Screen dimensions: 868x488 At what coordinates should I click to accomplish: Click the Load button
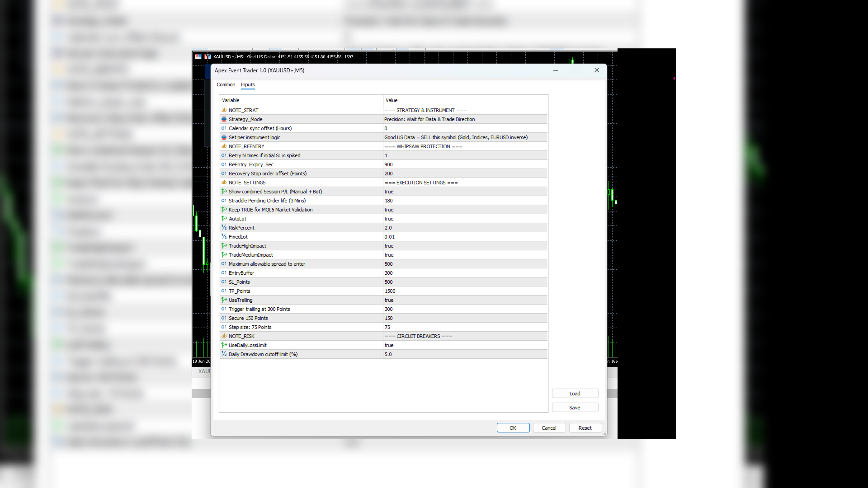coord(575,394)
